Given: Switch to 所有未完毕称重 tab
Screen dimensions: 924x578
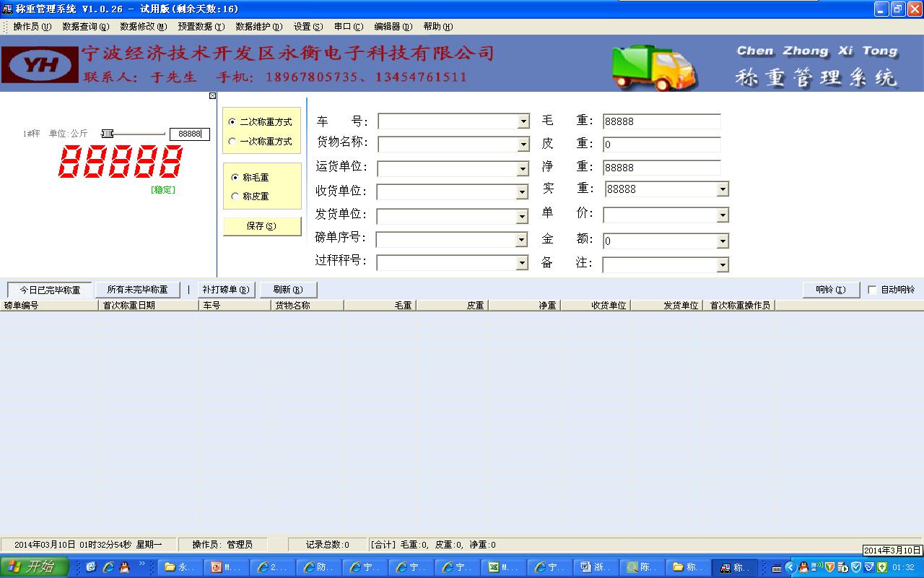Looking at the screenshot, I should tap(137, 290).
